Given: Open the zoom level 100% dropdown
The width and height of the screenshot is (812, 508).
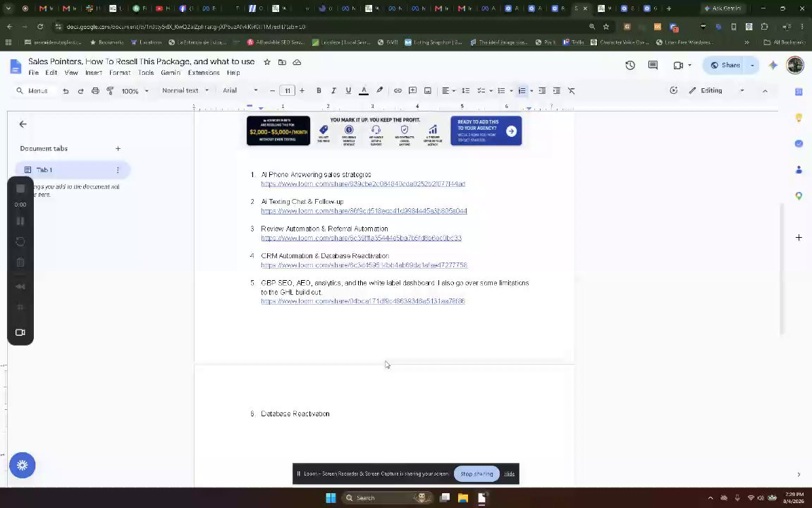Looking at the screenshot, I should point(135,91).
